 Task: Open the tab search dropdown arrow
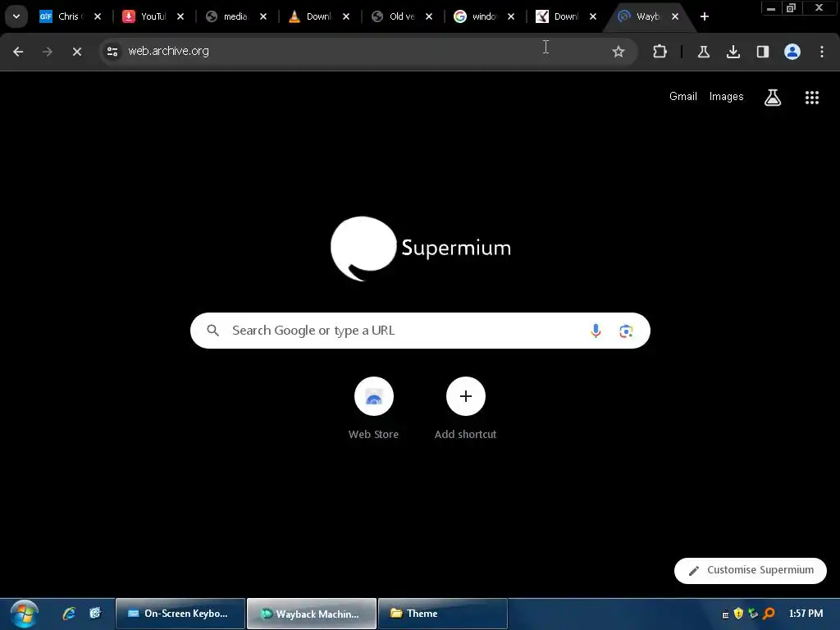tap(16, 16)
